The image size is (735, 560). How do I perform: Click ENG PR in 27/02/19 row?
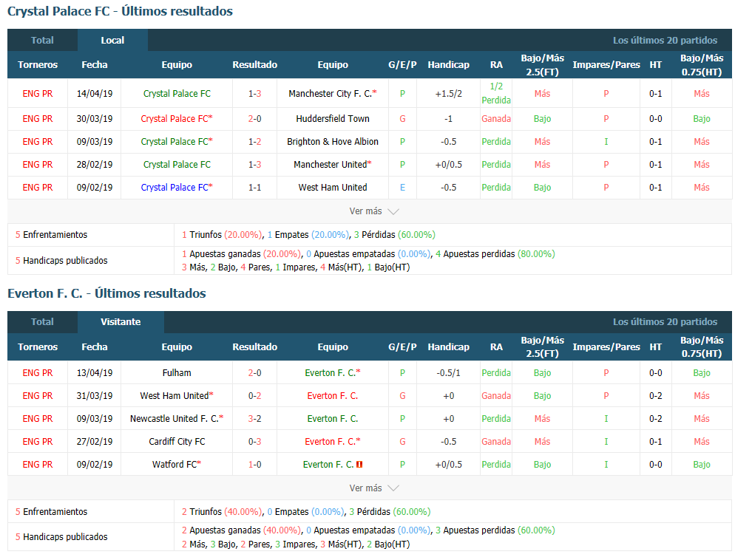(x=38, y=442)
